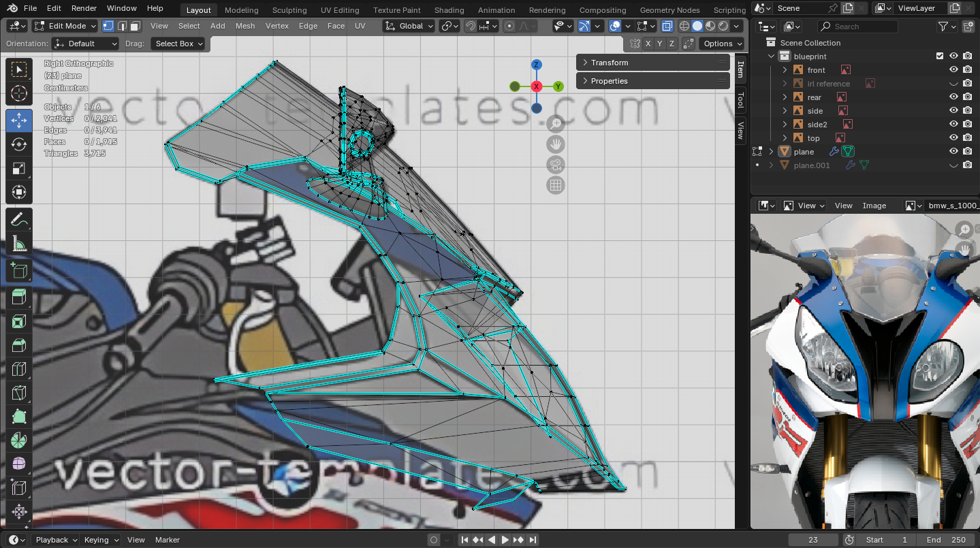Select the Scale tool
Image resolution: width=980 pixels, height=548 pixels.
tap(19, 168)
